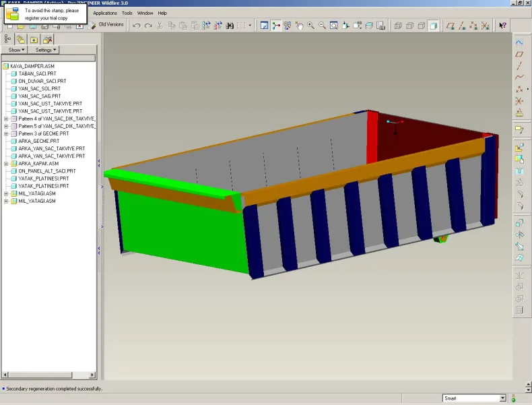Click the Refit view icon
Image resolution: width=532 pixels, height=405 pixels.
coord(333,26)
